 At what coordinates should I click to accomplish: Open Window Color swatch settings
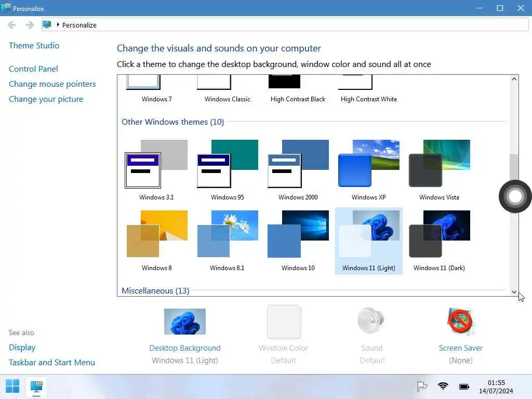tap(284, 322)
